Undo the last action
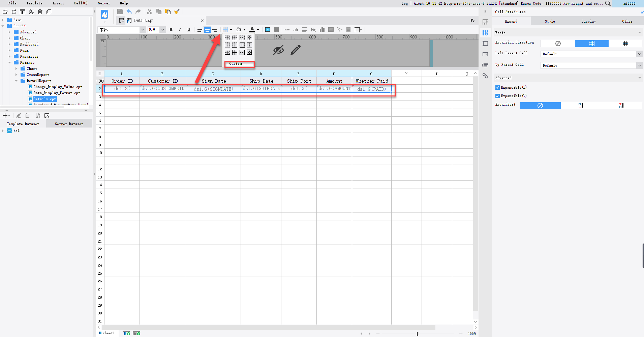 129,11
